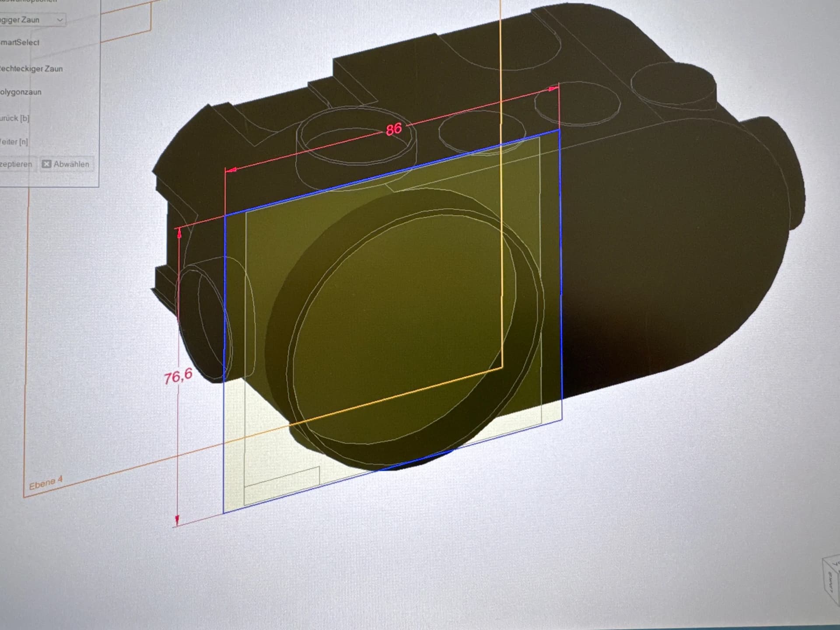Choose the SmartSelect option

coord(20,42)
